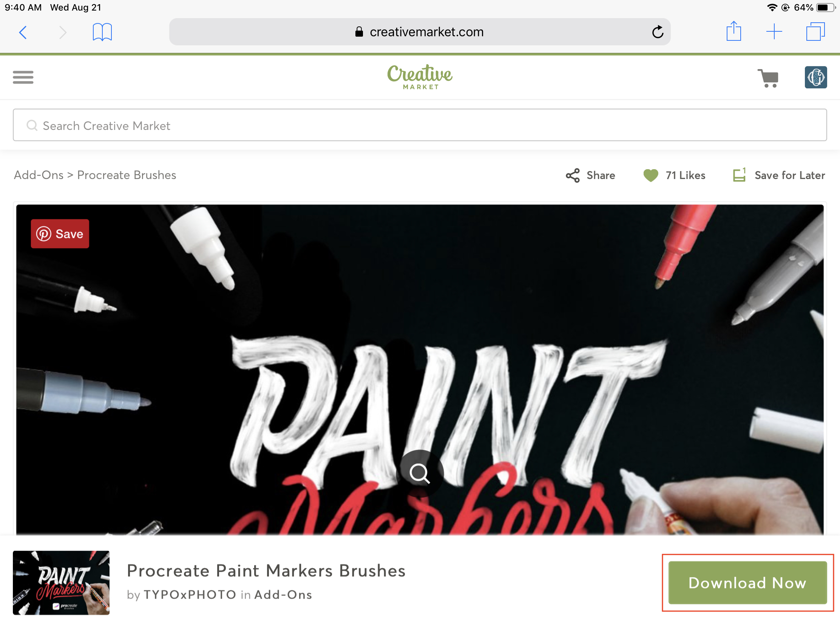The image size is (840, 630).
Task: Go to Add-Ons breadcrumb category
Action: click(x=39, y=175)
